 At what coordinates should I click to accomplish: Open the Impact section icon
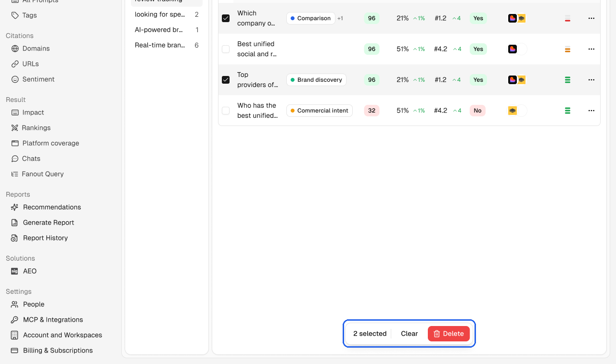15,113
